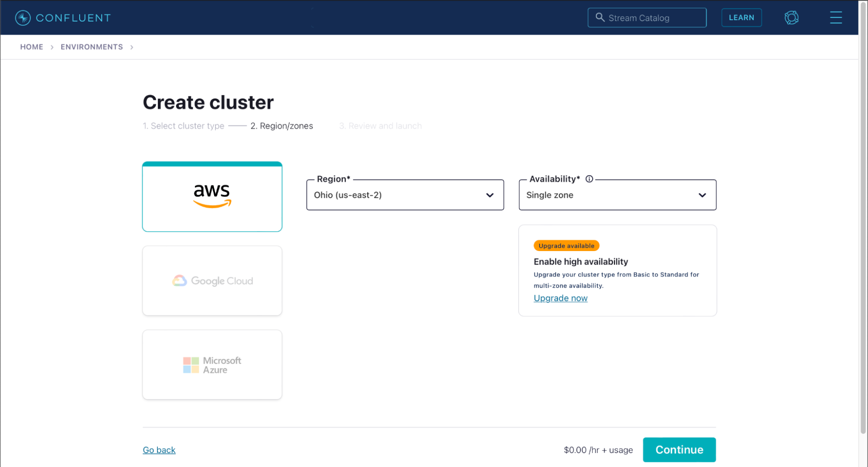868x467 pixels.
Task: Open the hamburger menu
Action: tap(836, 18)
